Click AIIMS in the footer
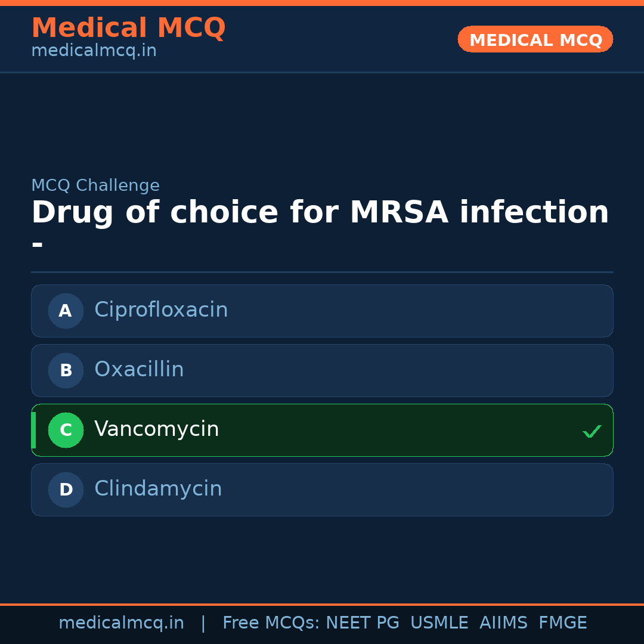 [x=503, y=623]
